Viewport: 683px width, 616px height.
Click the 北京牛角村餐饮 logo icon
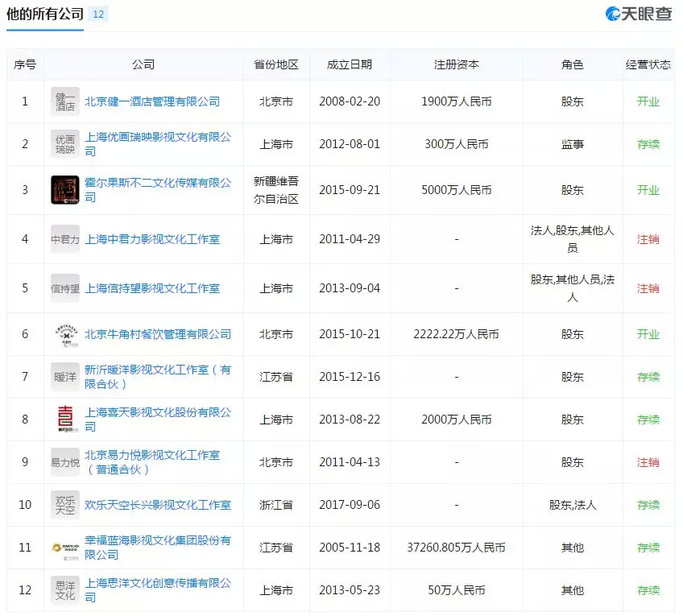click(x=65, y=334)
